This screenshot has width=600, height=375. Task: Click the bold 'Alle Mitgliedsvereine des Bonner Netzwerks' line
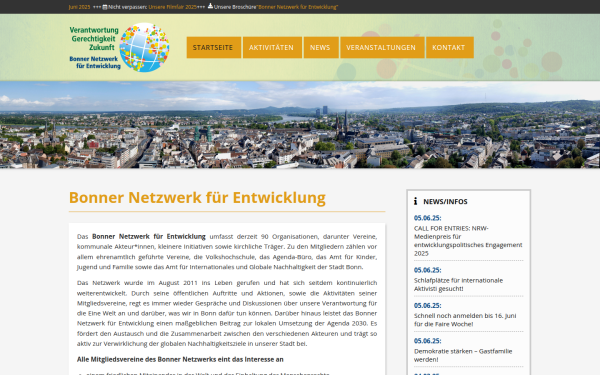(x=180, y=359)
